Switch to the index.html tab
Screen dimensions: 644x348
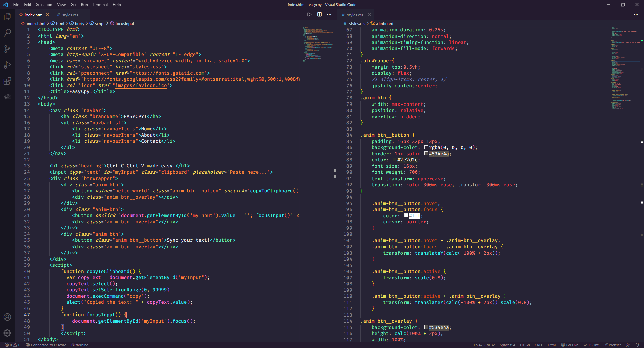34,15
